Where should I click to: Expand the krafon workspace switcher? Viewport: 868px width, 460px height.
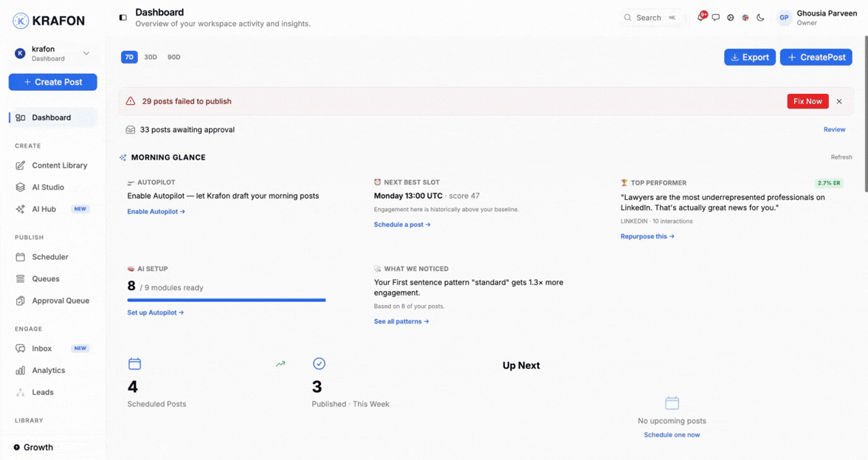point(53,54)
